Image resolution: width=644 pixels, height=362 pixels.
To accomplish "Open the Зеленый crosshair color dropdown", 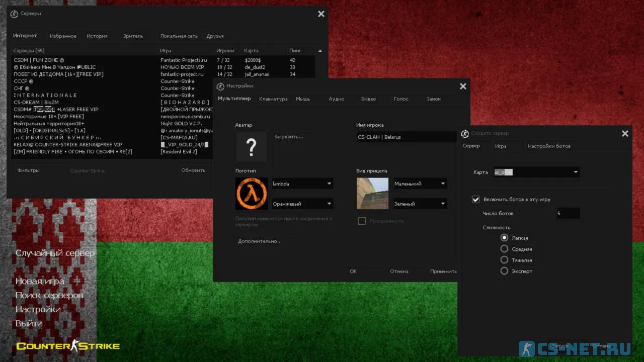I will click(420, 204).
